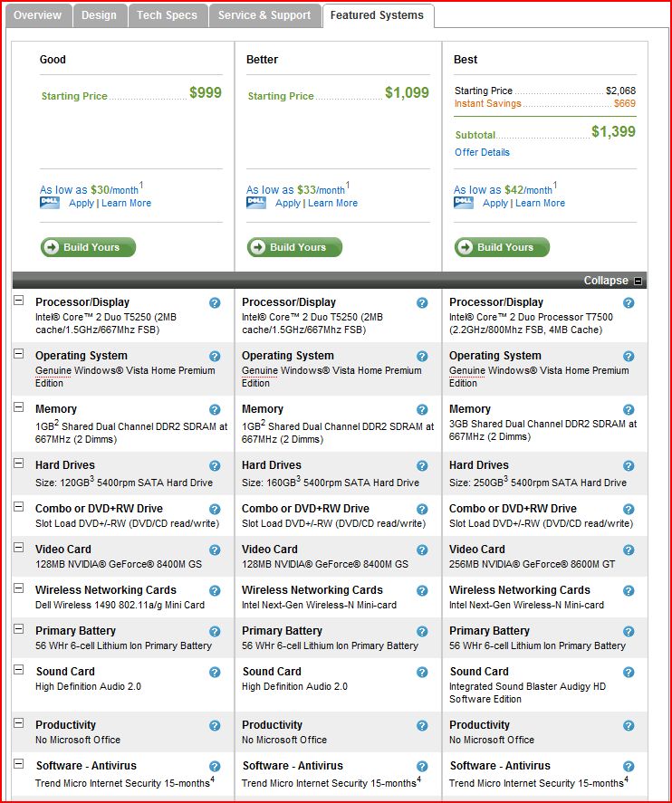Collapse the Video Card row
Viewport: 672px width, 803px height.
click(18, 548)
